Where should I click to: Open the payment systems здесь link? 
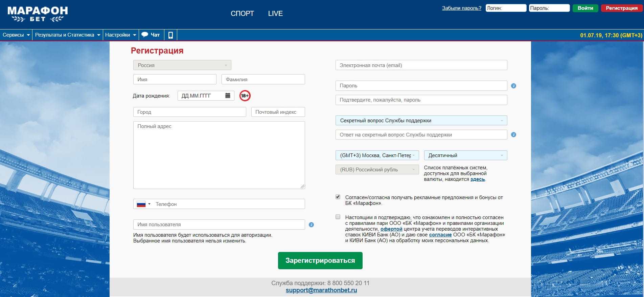478,179
